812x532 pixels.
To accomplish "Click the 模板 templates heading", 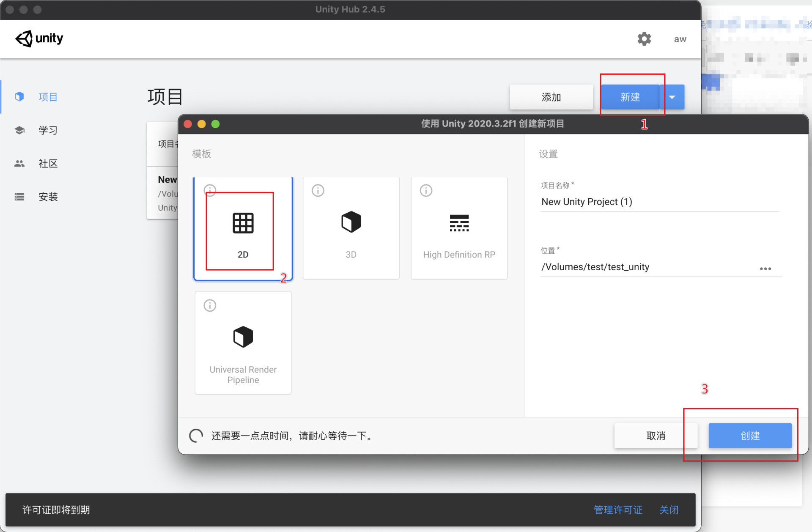I will [202, 154].
